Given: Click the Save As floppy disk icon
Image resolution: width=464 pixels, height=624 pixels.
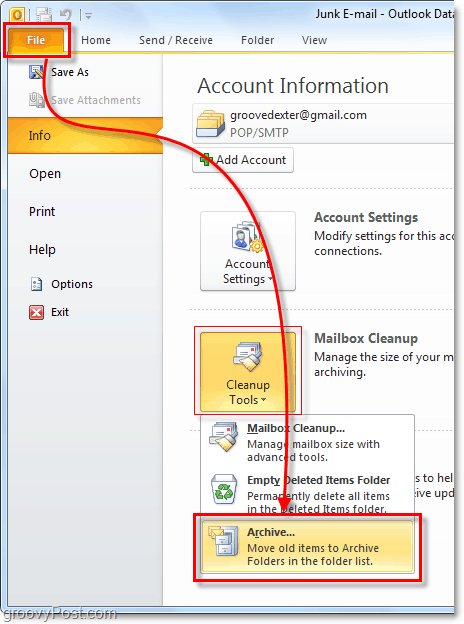Looking at the screenshot, I should point(36,72).
